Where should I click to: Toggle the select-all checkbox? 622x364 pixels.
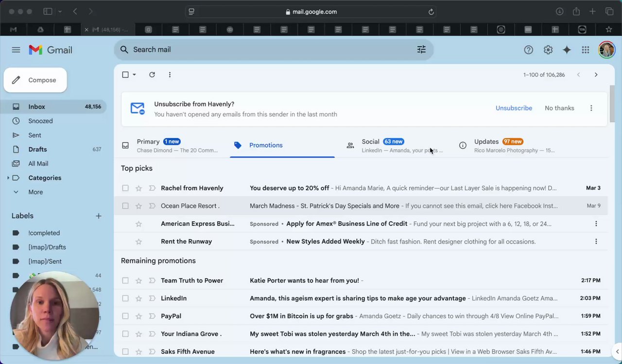125,75
